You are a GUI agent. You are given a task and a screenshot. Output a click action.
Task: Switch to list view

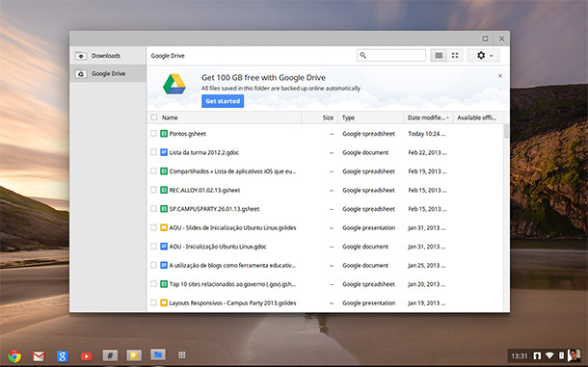[x=439, y=56]
